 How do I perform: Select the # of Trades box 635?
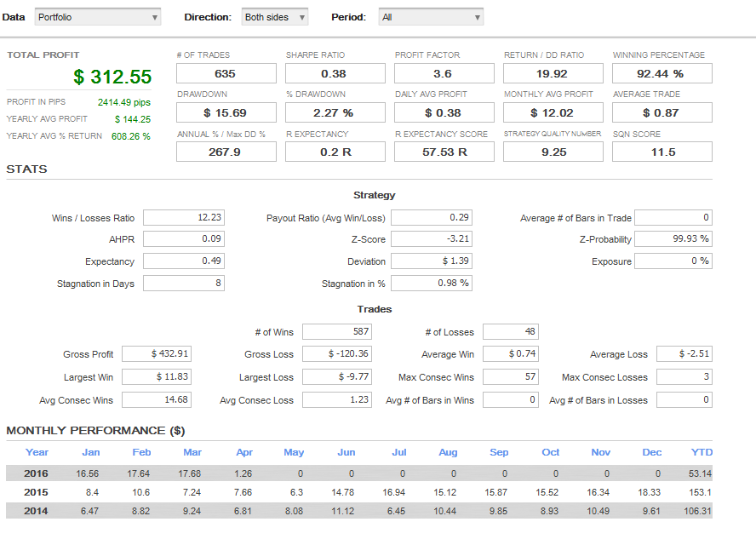pos(226,74)
